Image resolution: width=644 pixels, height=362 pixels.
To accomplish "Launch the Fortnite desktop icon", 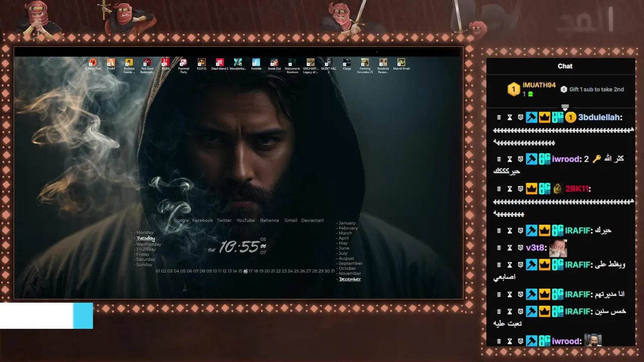I will (256, 64).
